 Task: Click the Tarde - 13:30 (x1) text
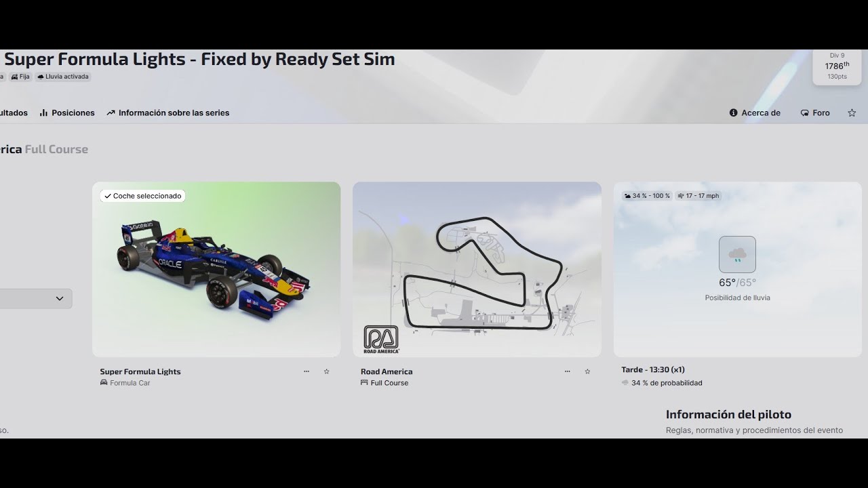click(653, 370)
